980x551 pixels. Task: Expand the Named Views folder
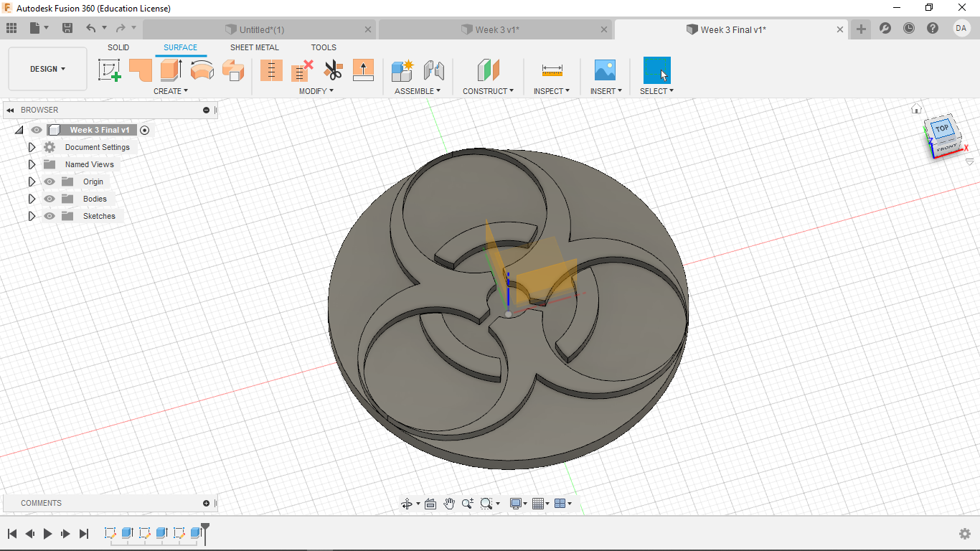click(x=32, y=164)
